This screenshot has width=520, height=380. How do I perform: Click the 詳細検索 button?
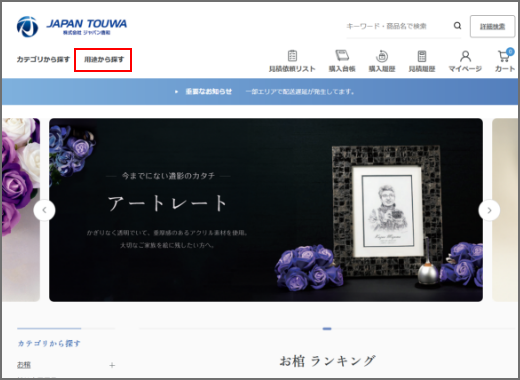tap(492, 26)
